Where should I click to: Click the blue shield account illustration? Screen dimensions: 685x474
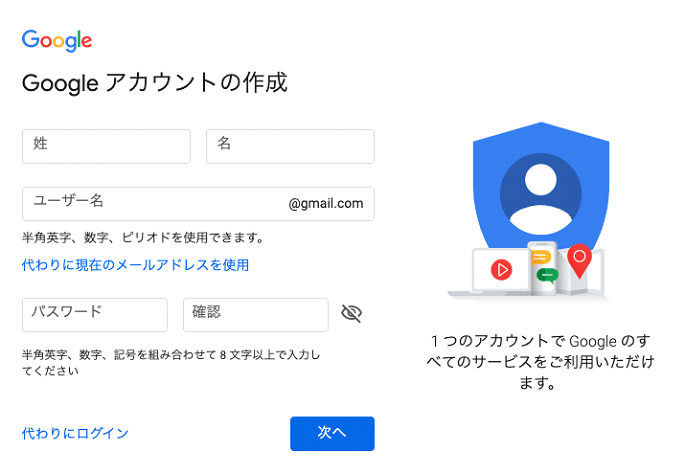pyautogui.click(x=541, y=188)
